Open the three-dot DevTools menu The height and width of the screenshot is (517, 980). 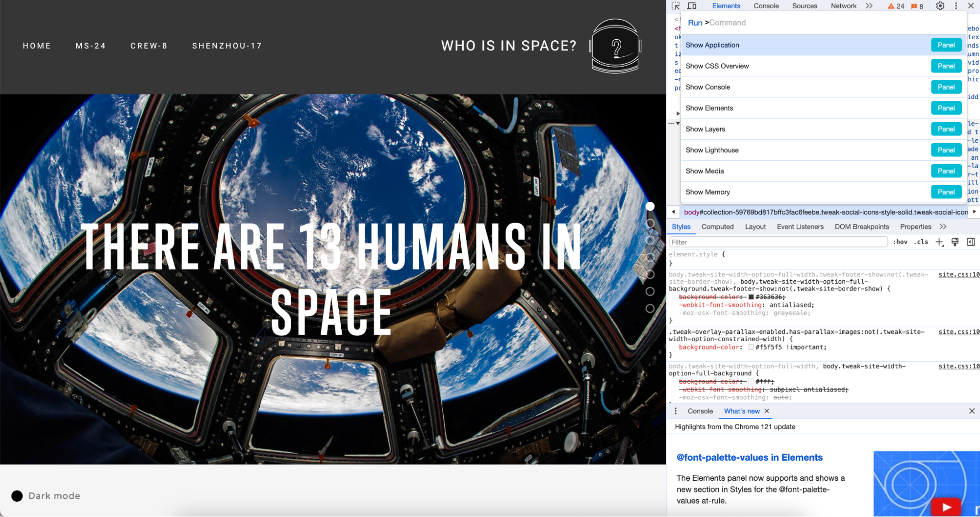tap(955, 6)
